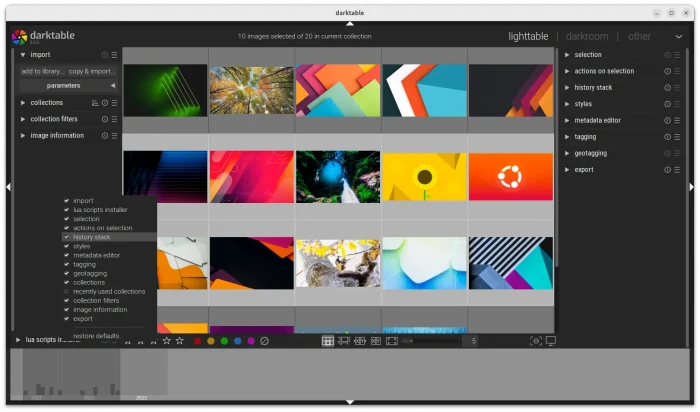Open display profile settings icon
This screenshot has height=412, width=700.
(551, 341)
